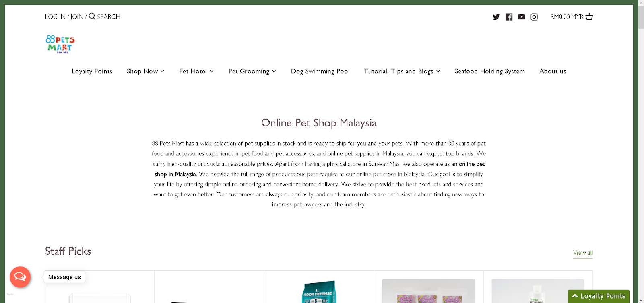Expand the Shop Now dropdown menu
644x303 pixels.
(145, 71)
